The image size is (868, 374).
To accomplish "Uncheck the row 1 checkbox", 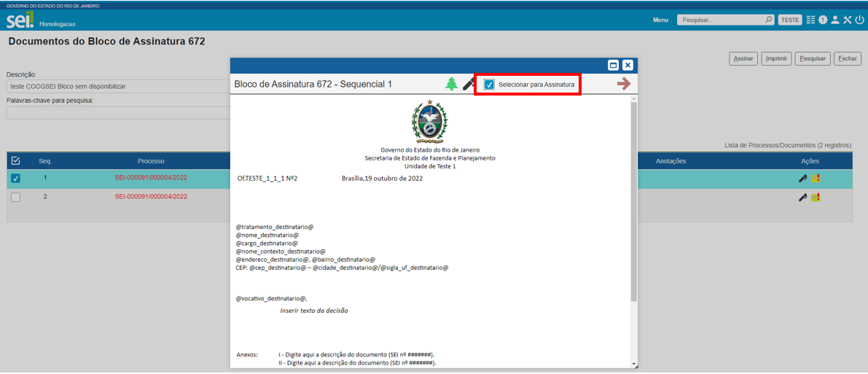I will (x=16, y=178).
